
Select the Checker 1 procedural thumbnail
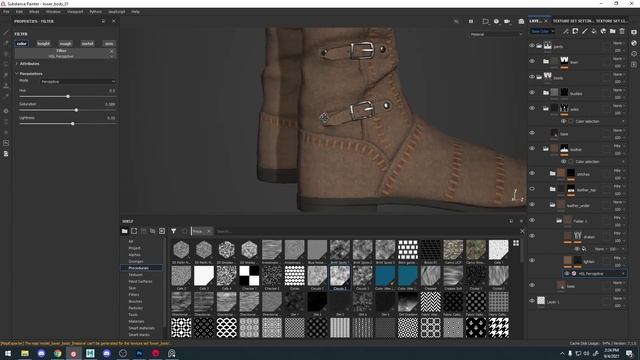click(249, 276)
